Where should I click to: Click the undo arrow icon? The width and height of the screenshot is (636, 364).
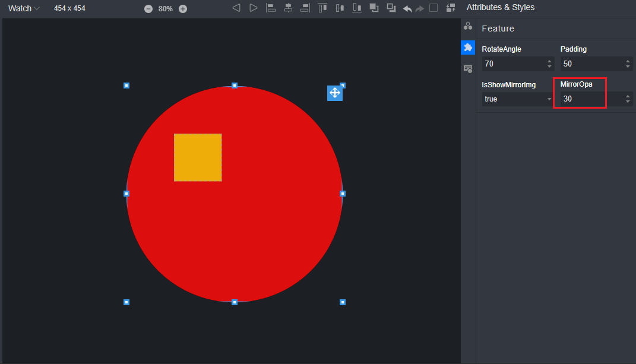point(407,8)
